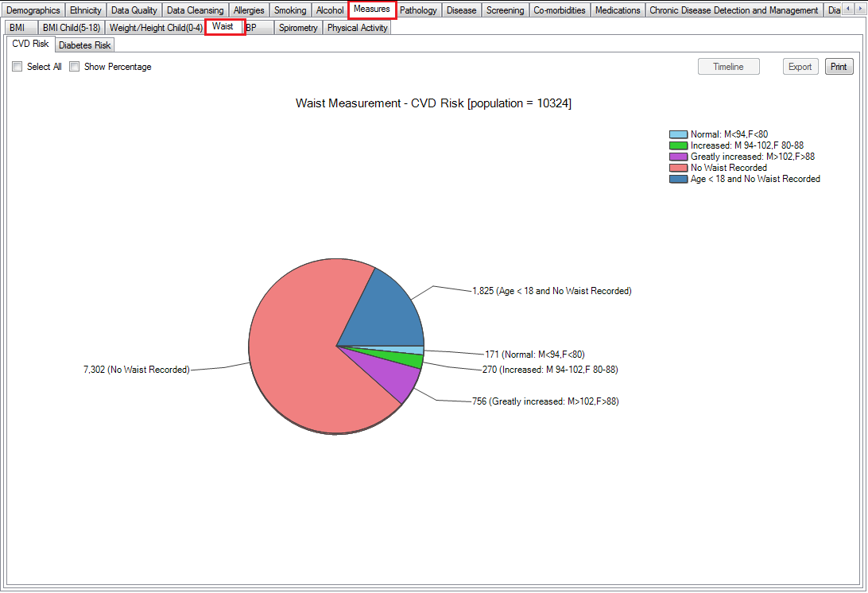Click the '270 (Increased...)' chart label
The height and width of the screenshot is (593, 868).
click(550, 370)
